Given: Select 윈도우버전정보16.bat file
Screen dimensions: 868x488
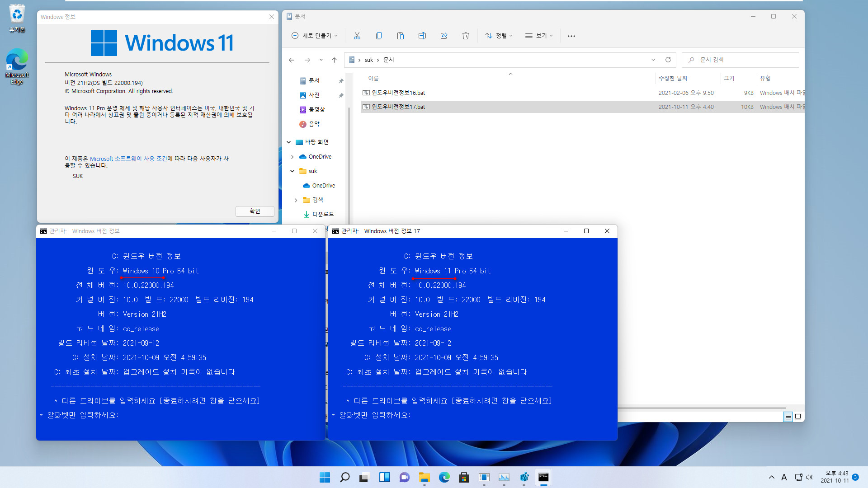Looking at the screenshot, I should [398, 92].
